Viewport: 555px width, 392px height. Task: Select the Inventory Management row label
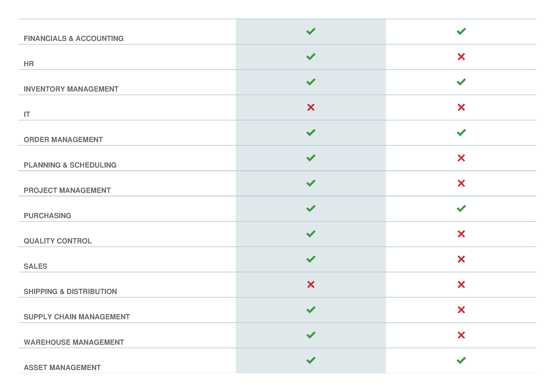coord(71,89)
